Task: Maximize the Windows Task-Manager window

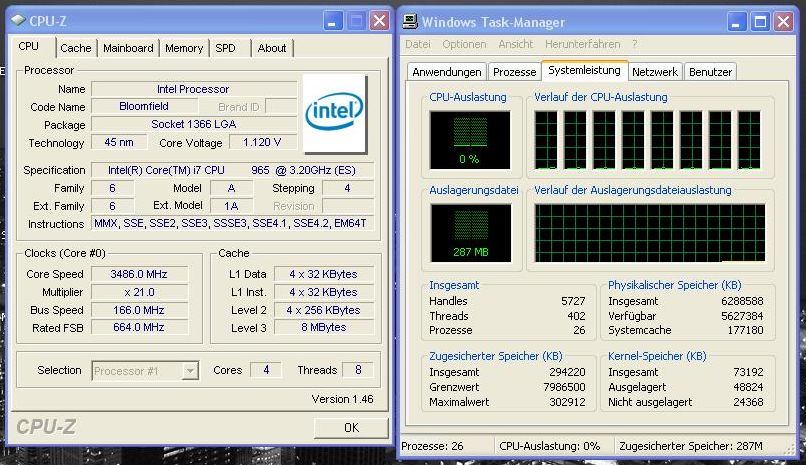Action: 760,22
